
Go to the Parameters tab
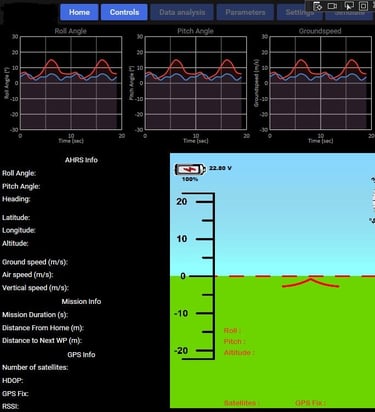[245, 12]
